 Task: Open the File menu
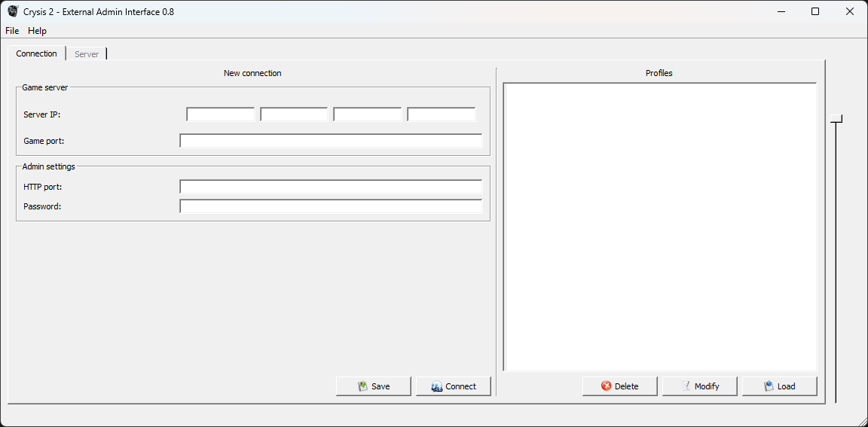coord(12,31)
